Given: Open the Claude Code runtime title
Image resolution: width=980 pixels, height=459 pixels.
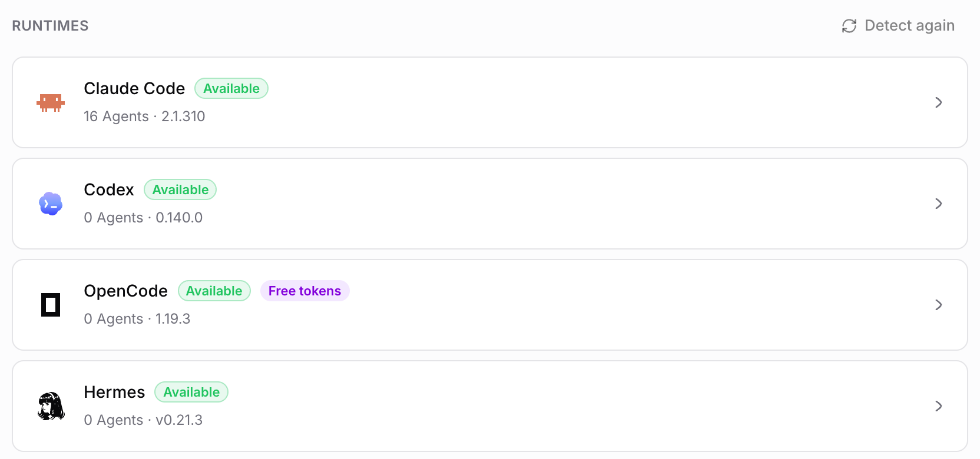Looking at the screenshot, I should pyautogui.click(x=134, y=88).
